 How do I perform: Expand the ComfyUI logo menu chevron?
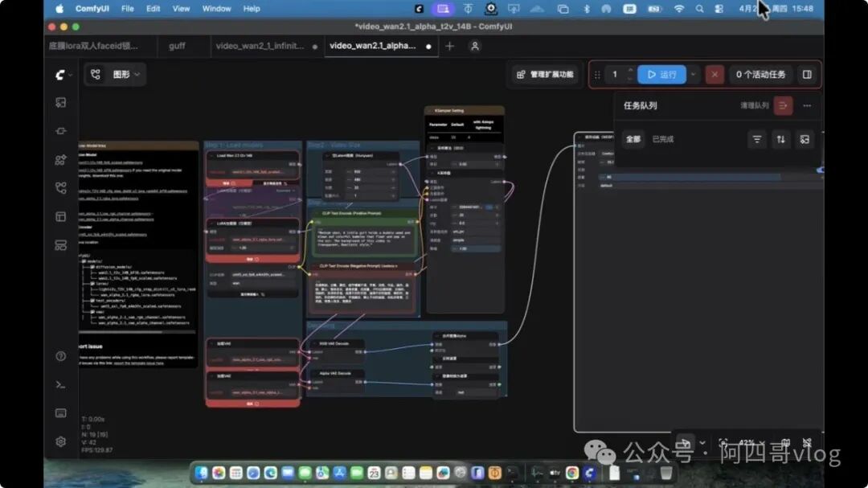[x=70, y=75]
